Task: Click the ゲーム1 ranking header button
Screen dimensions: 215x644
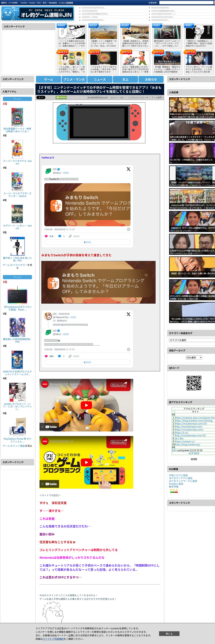Action: 17,99
